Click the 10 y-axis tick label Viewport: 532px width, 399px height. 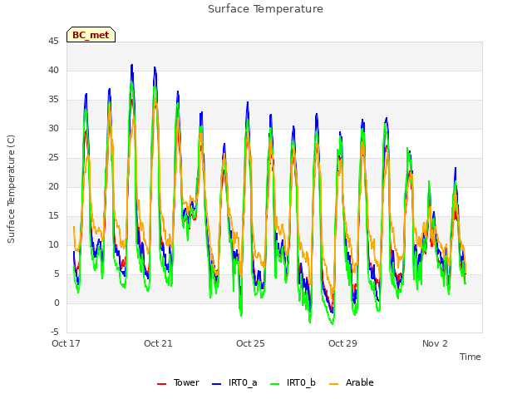pos(53,244)
